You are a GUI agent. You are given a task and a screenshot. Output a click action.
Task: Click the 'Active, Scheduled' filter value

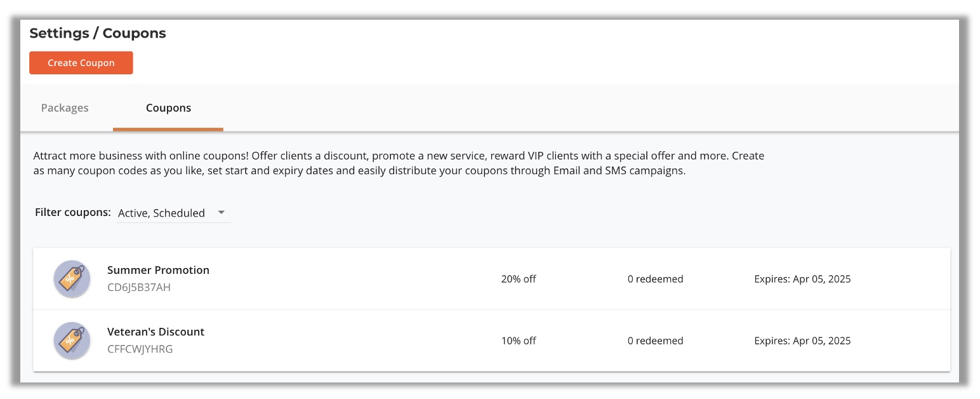(x=162, y=213)
